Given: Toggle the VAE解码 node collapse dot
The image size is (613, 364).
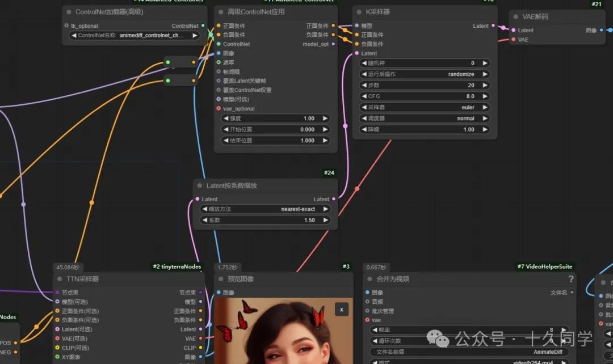Looking at the screenshot, I should [515, 17].
